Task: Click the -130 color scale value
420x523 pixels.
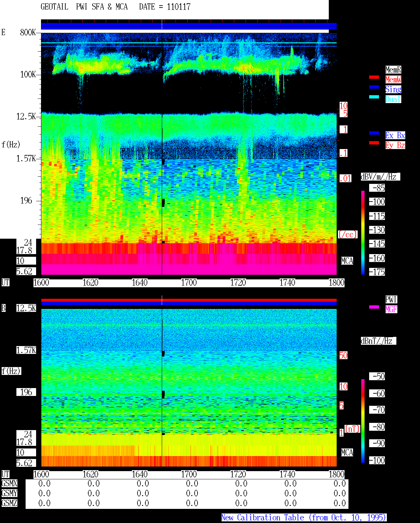Action: (x=377, y=230)
